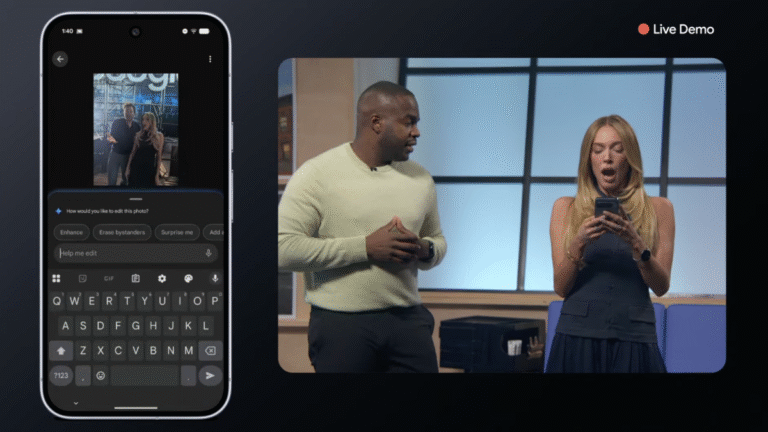This screenshot has height=432, width=768.
Task: Tap the Q key
Action: [57, 301]
